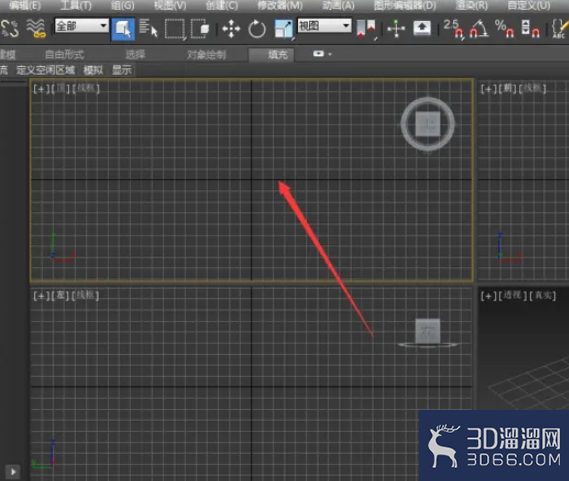This screenshot has height=481, width=569.
Task: Toggle Window/Crossing selection mode
Action: pos(200,29)
